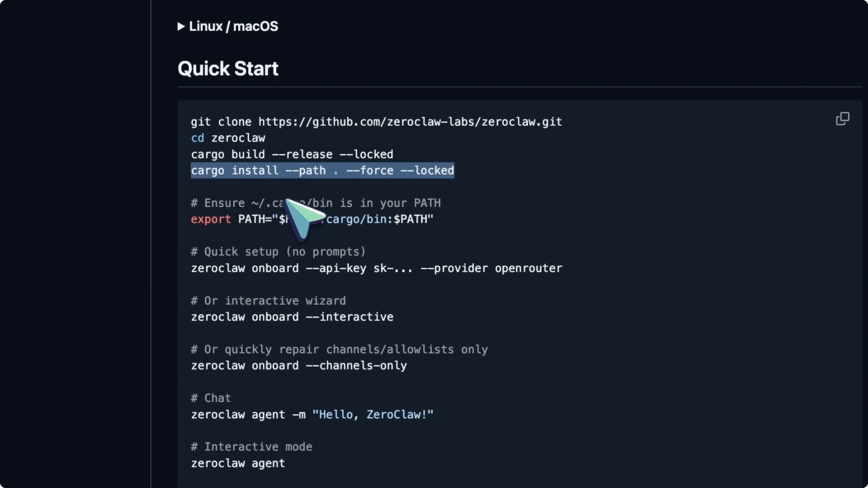The image size is (868, 488).
Task: Click the zeroclaw GitHub URL in git clone
Action: pyautogui.click(x=410, y=122)
